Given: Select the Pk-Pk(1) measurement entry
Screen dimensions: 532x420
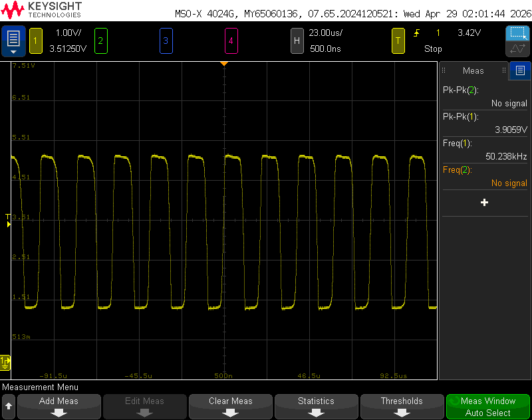Looking at the screenshot, I should [x=485, y=123].
